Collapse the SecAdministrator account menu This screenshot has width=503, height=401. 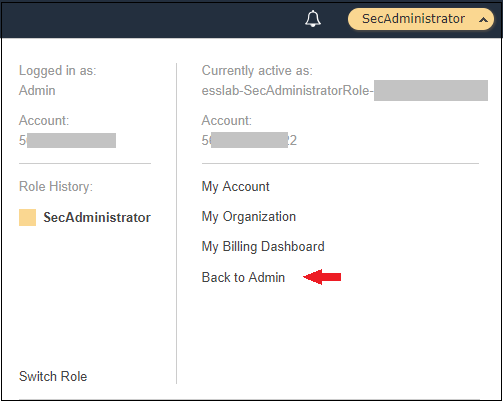421,19
